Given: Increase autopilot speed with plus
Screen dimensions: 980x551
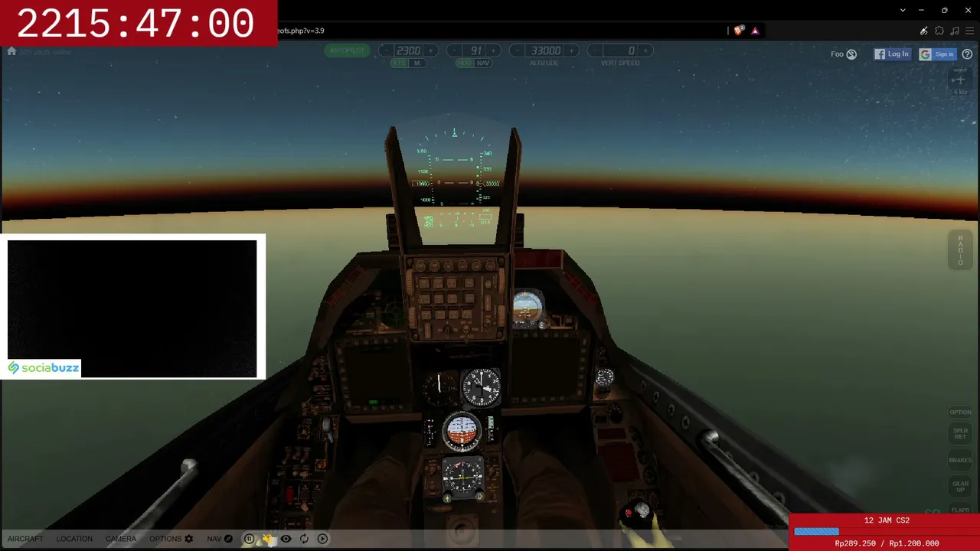Looking at the screenshot, I should (x=430, y=51).
